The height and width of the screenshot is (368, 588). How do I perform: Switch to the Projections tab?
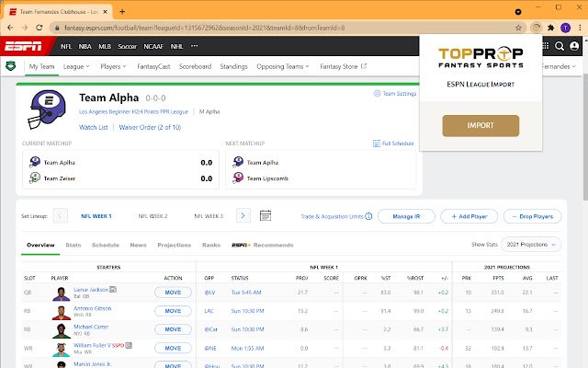[x=174, y=245]
